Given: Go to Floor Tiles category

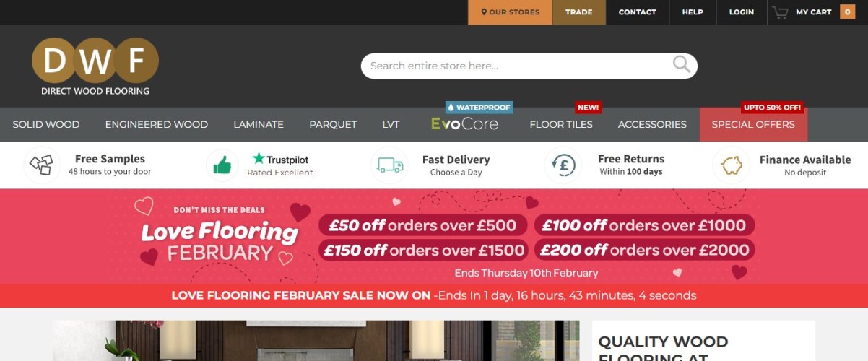Looking at the screenshot, I should tap(561, 124).
